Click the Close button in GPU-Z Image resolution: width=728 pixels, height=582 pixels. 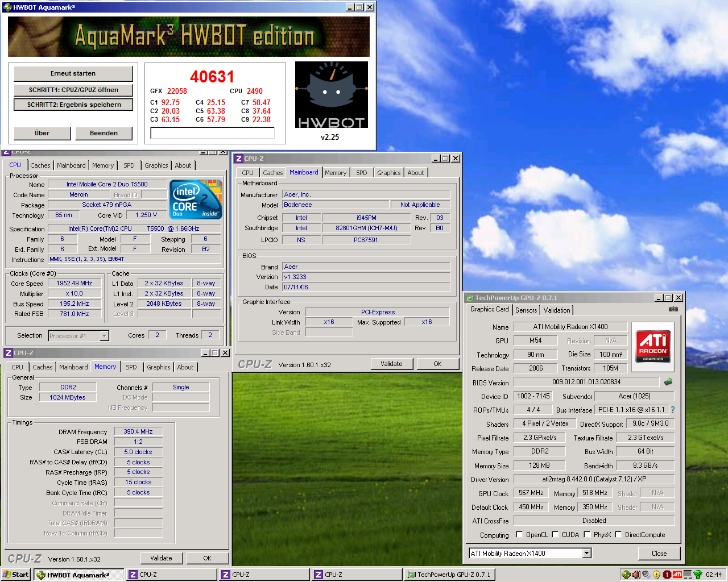tap(659, 554)
